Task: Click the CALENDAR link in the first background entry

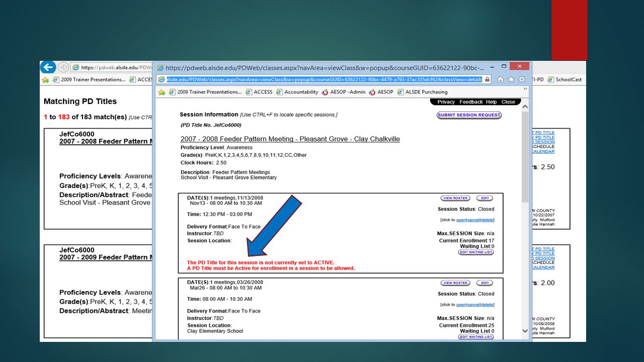Action: [542, 151]
